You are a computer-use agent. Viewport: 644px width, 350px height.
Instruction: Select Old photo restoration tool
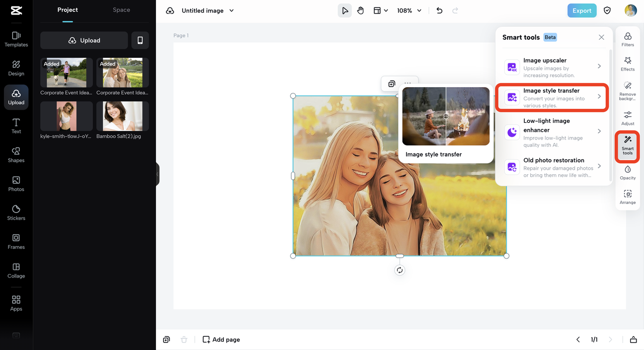tap(553, 167)
